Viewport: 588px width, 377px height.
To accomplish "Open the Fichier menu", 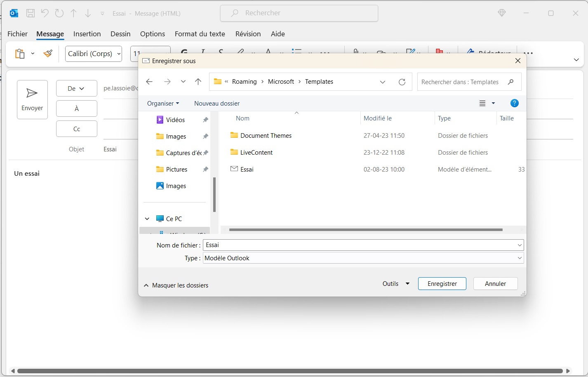I will click(17, 34).
